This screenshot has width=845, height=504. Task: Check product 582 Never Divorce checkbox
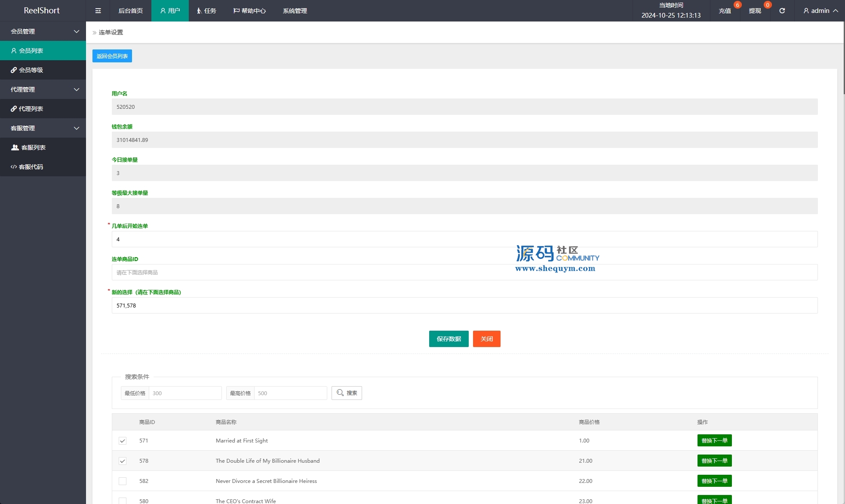tap(123, 481)
